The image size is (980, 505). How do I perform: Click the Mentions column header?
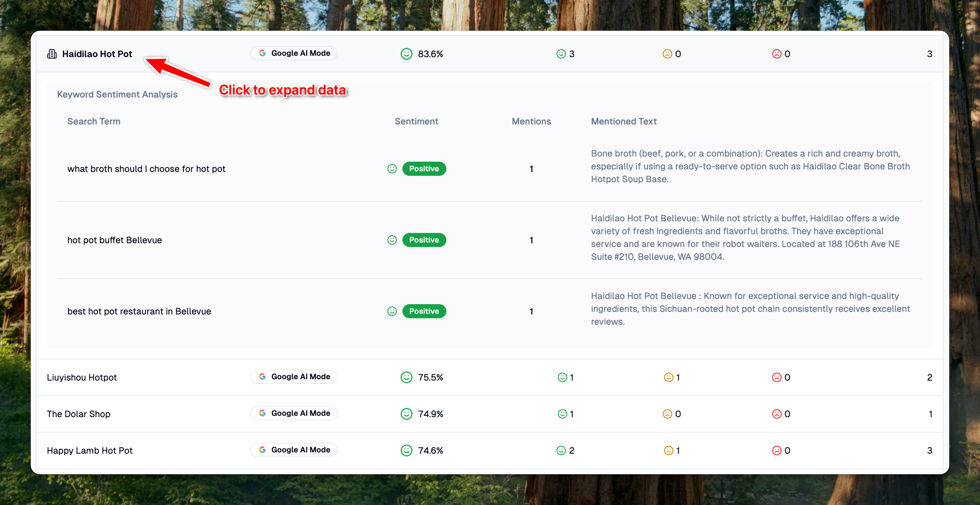(x=531, y=121)
